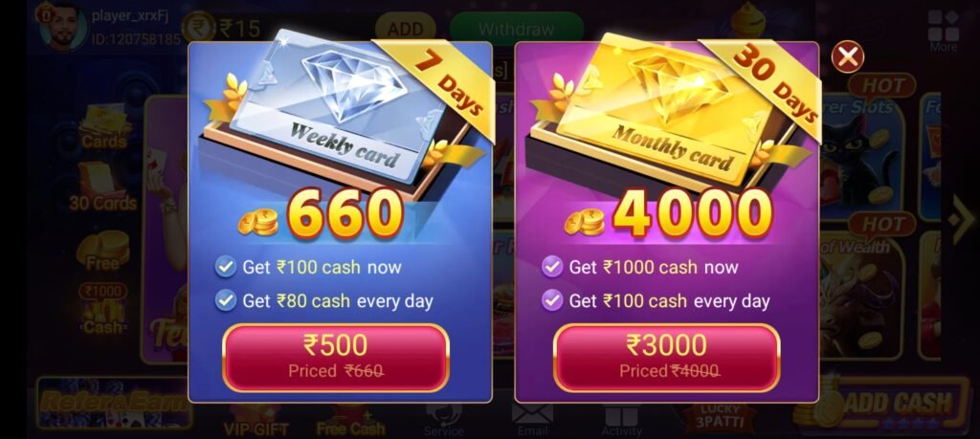Image resolution: width=980 pixels, height=439 pixels.
Task: Open the ₹1000 Cash icon
Action: [x=102, y=309]
